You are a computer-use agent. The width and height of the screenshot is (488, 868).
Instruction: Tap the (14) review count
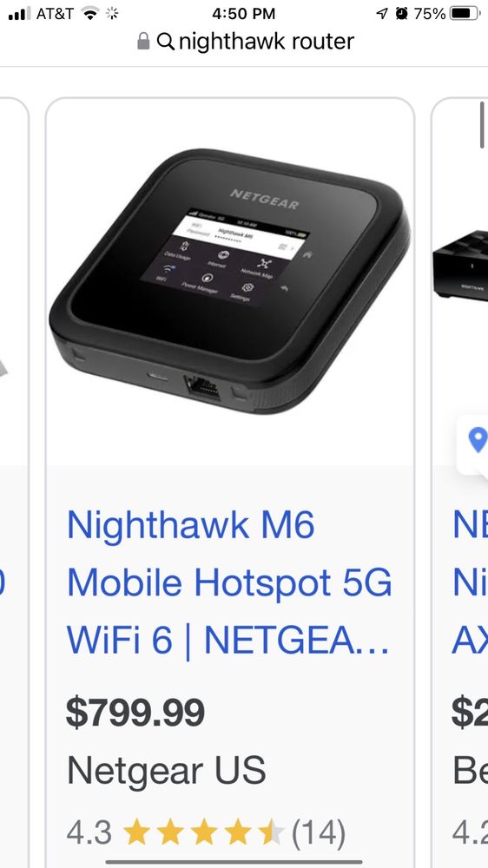click(319, 832)
